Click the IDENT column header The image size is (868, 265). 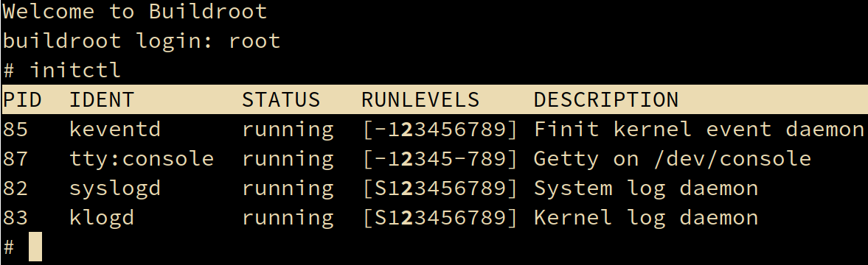point(101,100)
